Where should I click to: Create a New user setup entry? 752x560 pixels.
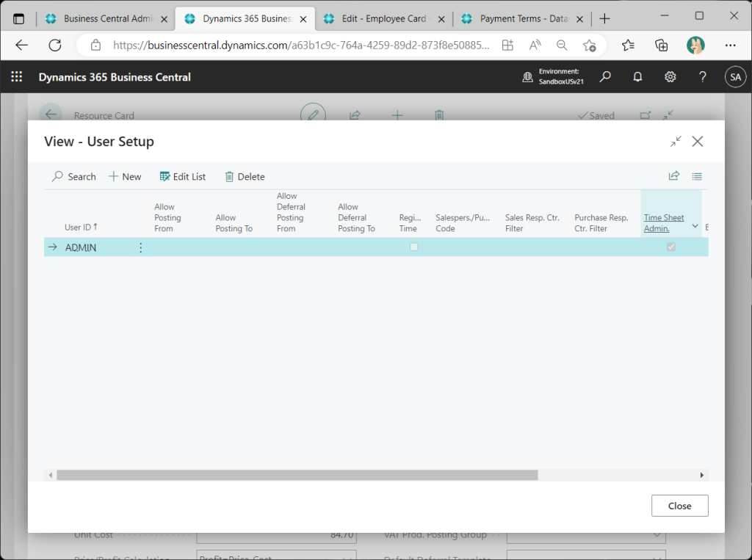[125, 176]
